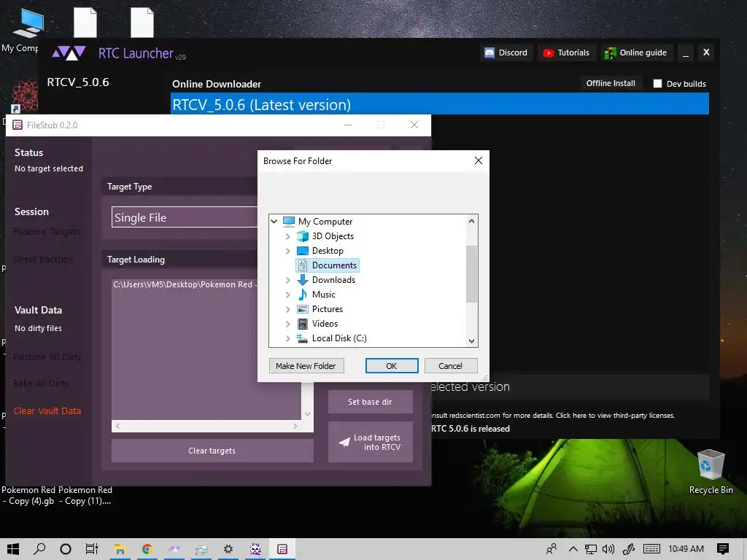Expand the Local Disk (C:) node

click(x=287, y=338)
